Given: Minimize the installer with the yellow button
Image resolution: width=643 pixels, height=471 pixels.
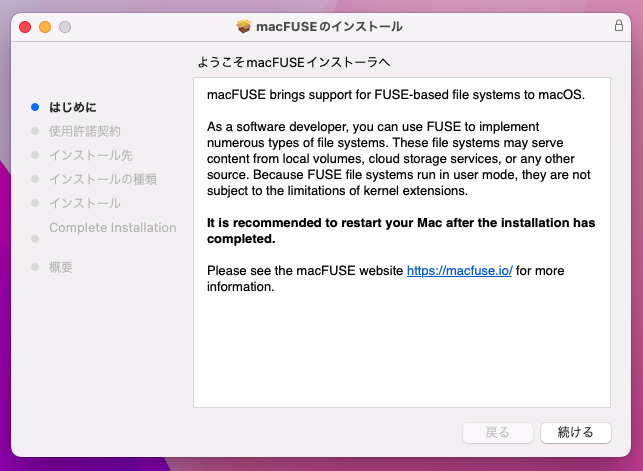Looking at the screenshot, I should coord(45,25).
